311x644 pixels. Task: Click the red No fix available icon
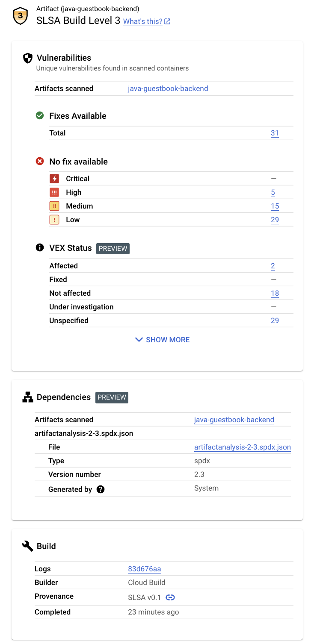pos(39,161)
